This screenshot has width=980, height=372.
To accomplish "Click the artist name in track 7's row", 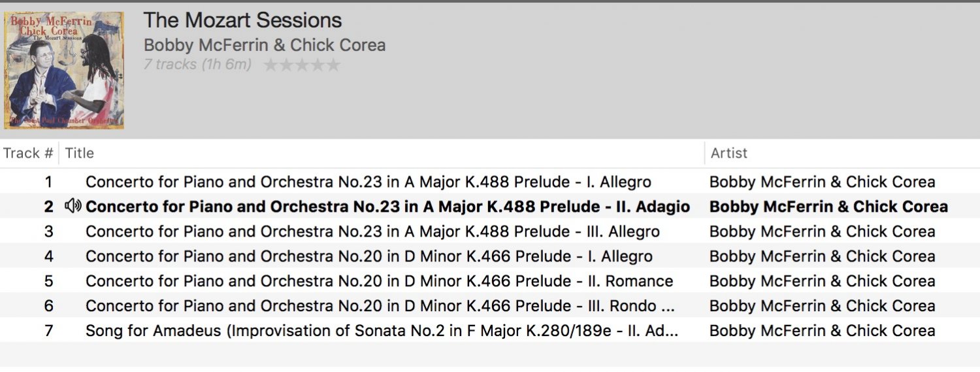I will pos(822,331).
